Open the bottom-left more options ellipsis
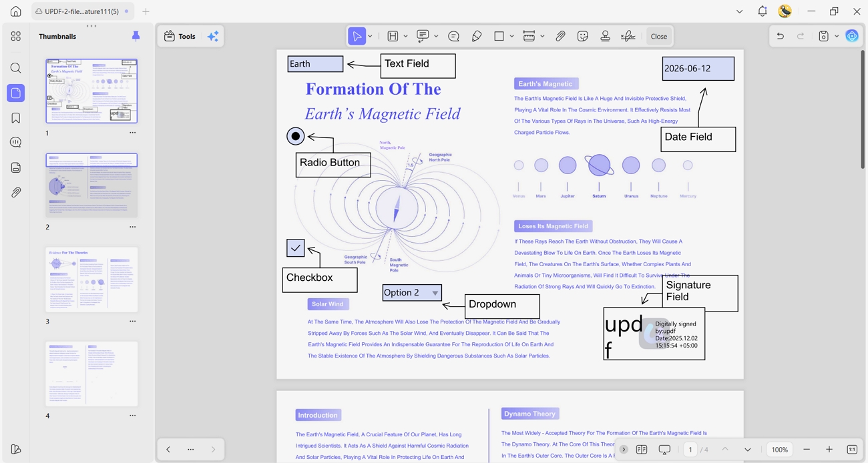 191,450
